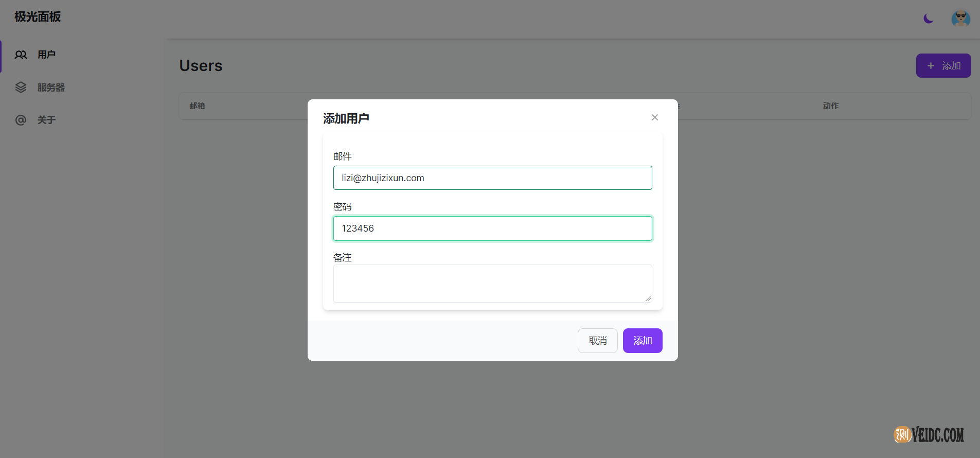Image resolution: width=980 pixels, height=458 pixels.
Task: Click the 备注 textarea resize handle
Action: tap(648, 298)
